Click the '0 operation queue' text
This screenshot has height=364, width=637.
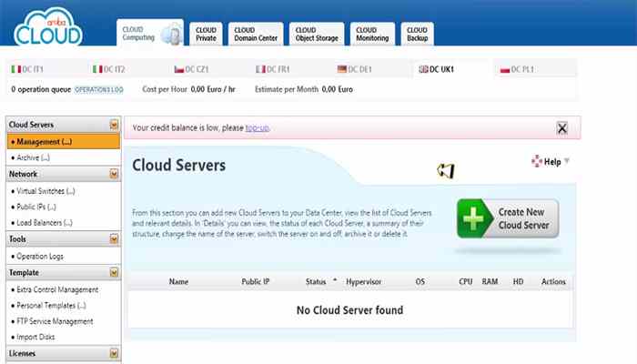pos(41,89)
